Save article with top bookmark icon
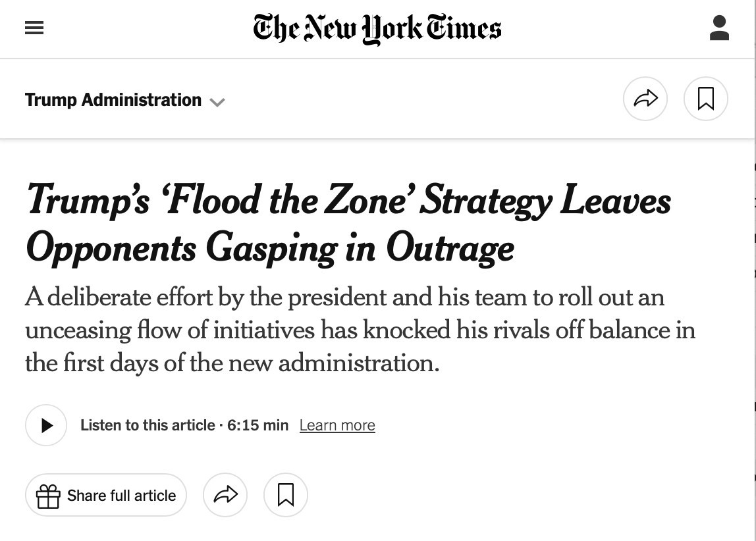Viewport: 756px width, 541px height. pyautogui.click(x=706, y=99)
